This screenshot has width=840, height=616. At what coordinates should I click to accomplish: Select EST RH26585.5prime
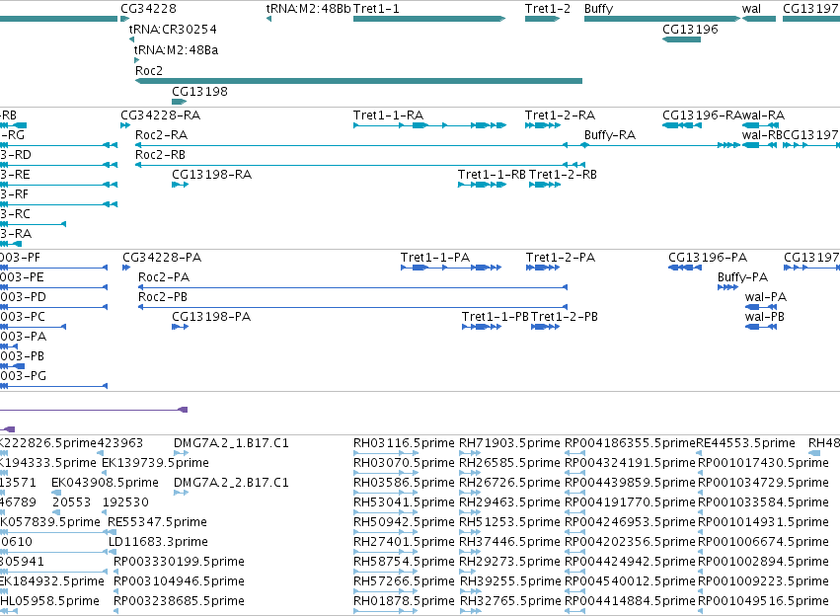pyautogui.click(x=509, y=463)
